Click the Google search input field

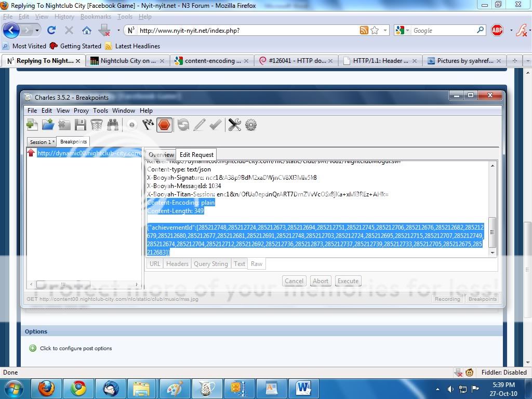pyautogui.click(x=443, y=31)
